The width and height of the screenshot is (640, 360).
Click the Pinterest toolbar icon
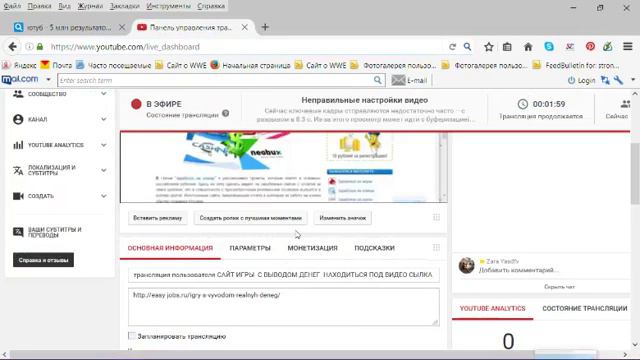[590, 47]
